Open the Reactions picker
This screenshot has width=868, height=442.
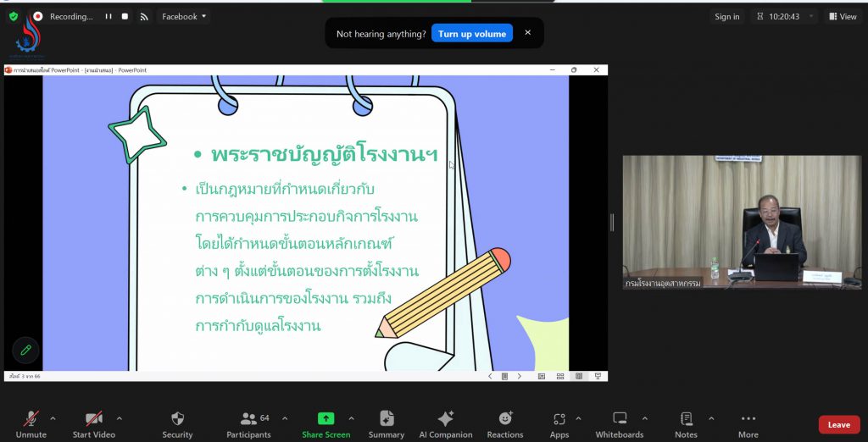click(505, 425)
